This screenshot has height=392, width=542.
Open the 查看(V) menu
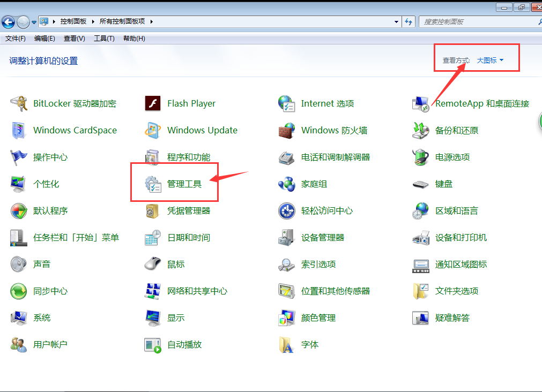pos(75,39)
